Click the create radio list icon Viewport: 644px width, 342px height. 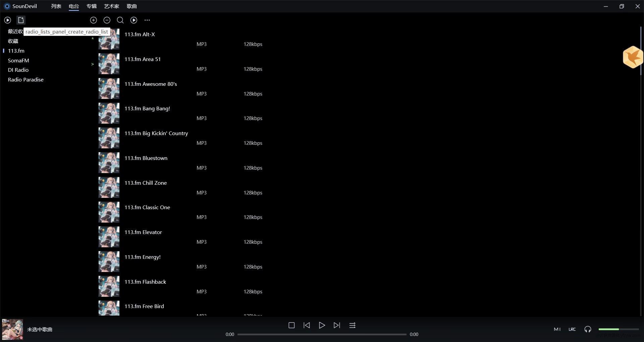click(21, 20)
